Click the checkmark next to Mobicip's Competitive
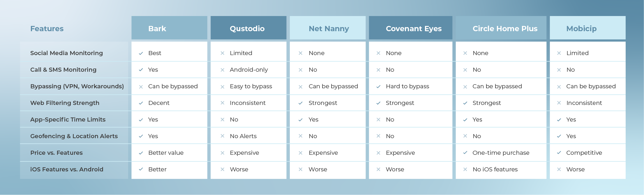Viewport: 644px width, 195px height. click(x=559, y=153)
